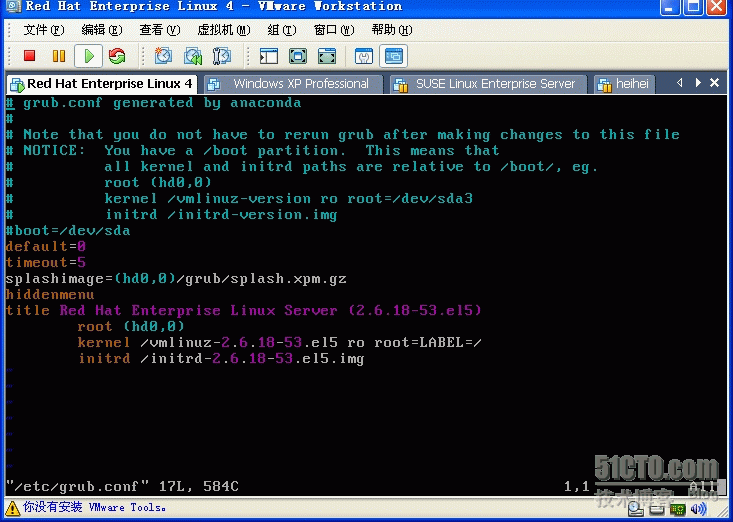The height and width of the screenshot is (522, 733).
Task: Close the current VM tab with X
Action: (714, 83)
